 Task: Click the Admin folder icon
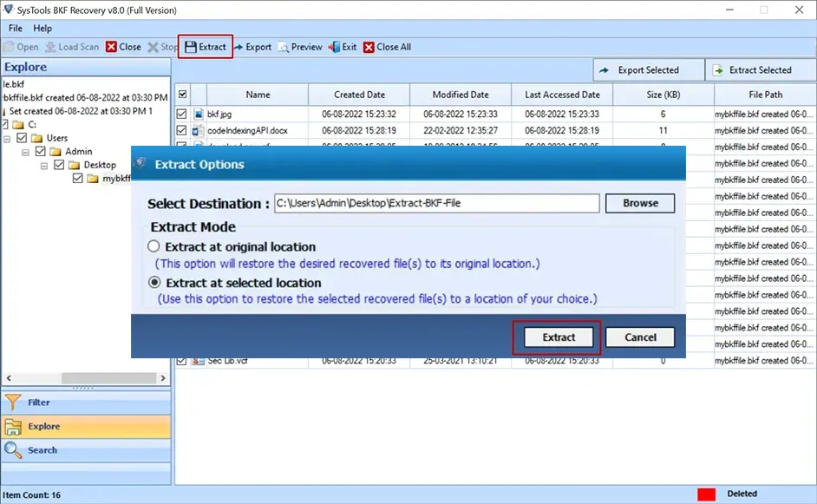[x=56, y=152]
